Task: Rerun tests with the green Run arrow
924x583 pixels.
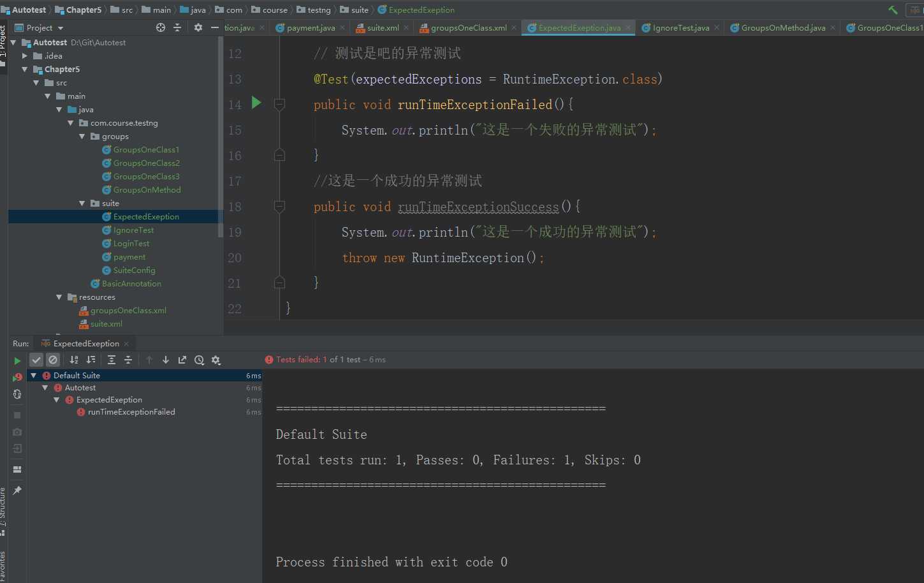Action: point(17,360)
